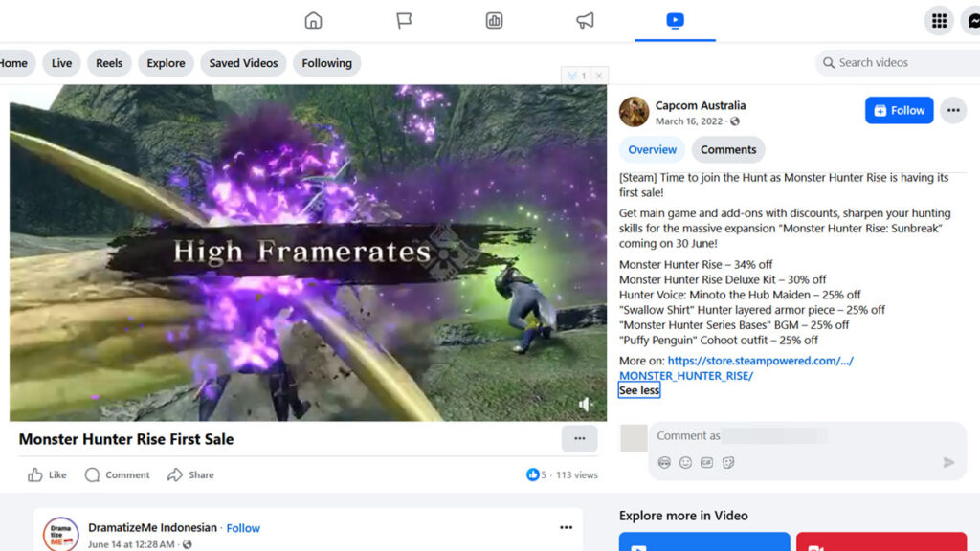Insert an emoji into comment
The width and height of the screenshot is (980, 551).
685,463
